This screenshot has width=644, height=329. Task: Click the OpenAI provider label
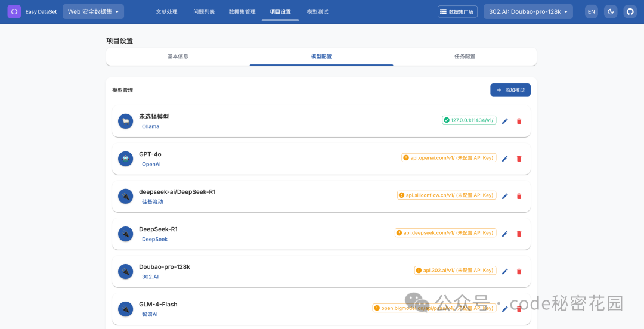(151, 164)
